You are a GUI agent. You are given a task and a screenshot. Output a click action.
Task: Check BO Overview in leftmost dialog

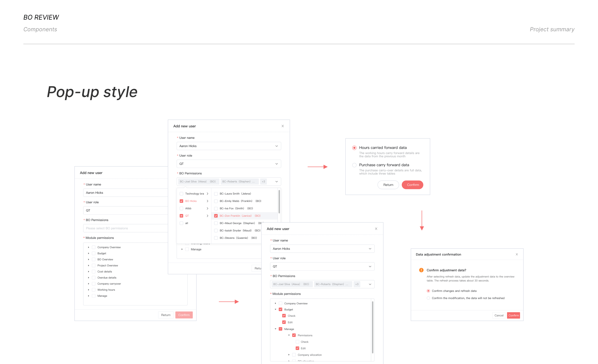(x=93, y=259)
